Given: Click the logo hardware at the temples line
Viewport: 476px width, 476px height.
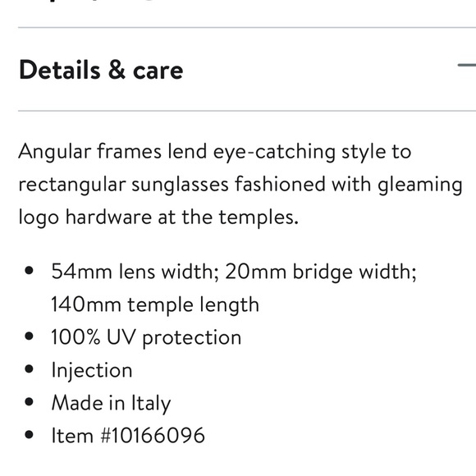Looking at the screenshot, I should pyautogui.click(x=158, y=217).
